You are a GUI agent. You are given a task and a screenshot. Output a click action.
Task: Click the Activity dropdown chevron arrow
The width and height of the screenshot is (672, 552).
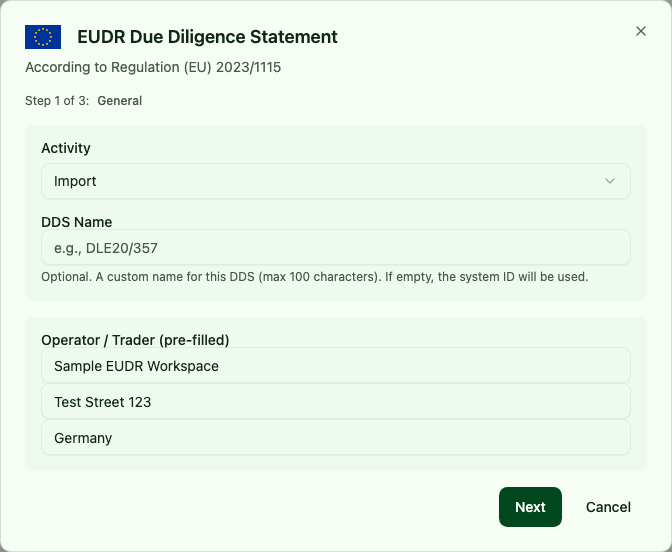pyautogui.click(x=610, y=181)
